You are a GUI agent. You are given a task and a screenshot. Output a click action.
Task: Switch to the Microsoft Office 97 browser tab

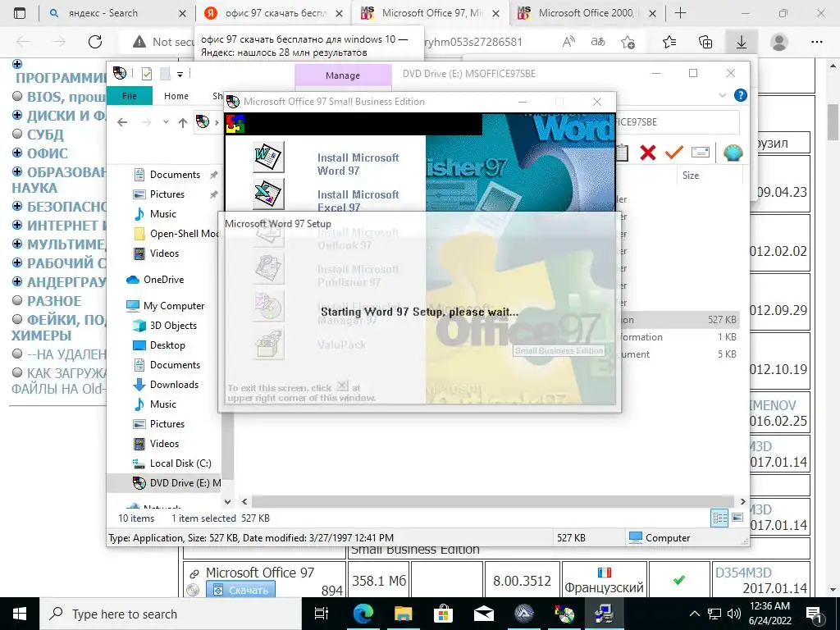click(x=430, y=13)
